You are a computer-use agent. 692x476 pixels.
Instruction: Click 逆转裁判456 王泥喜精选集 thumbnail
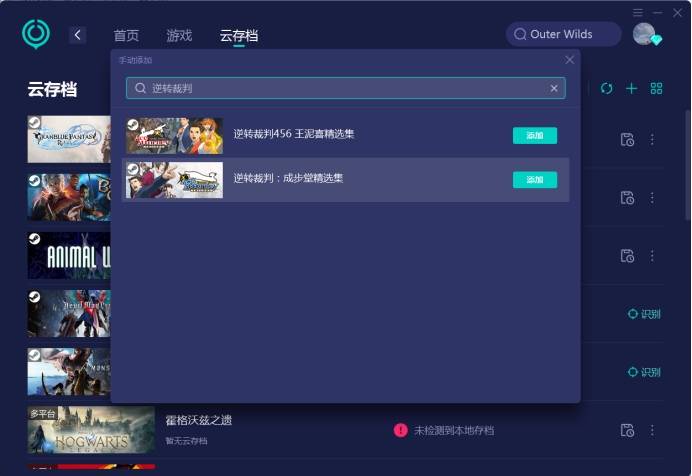click(174, 136)
